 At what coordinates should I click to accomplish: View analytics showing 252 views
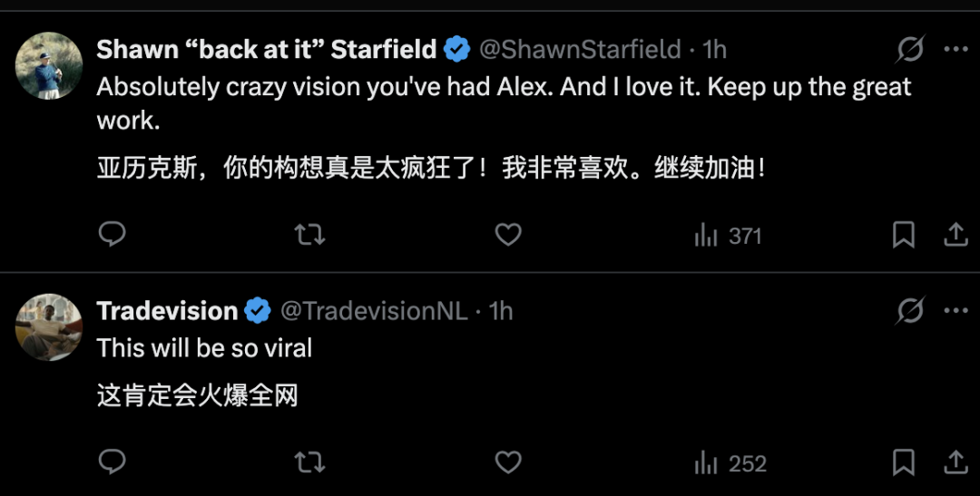(730, 463)
